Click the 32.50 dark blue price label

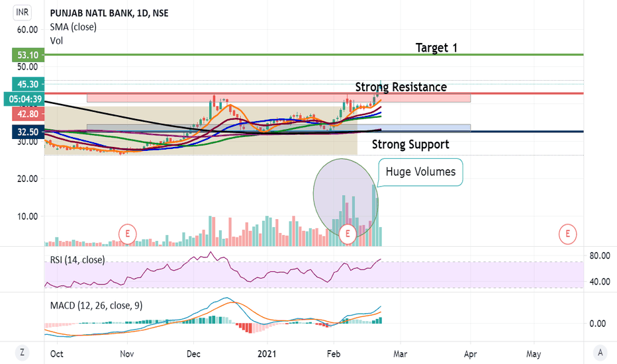point(28,132)
